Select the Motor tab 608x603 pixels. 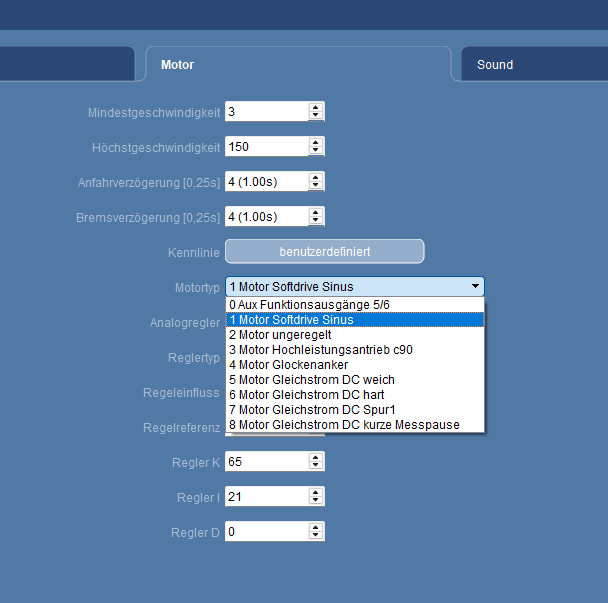178,65
